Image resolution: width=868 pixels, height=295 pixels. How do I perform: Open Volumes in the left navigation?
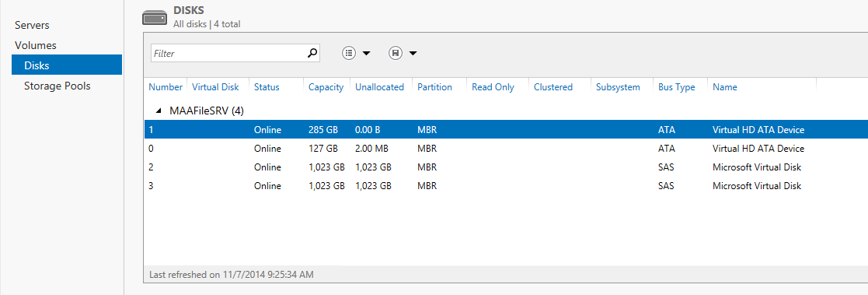tap(36, 45)
